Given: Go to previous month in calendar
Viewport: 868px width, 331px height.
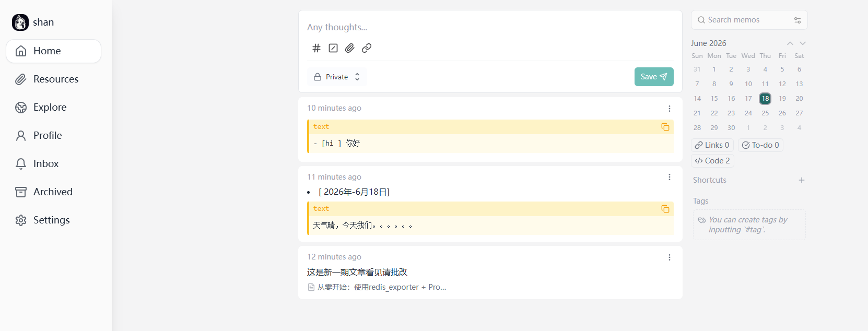Looking at the screenshot, I should click(790, 43).
